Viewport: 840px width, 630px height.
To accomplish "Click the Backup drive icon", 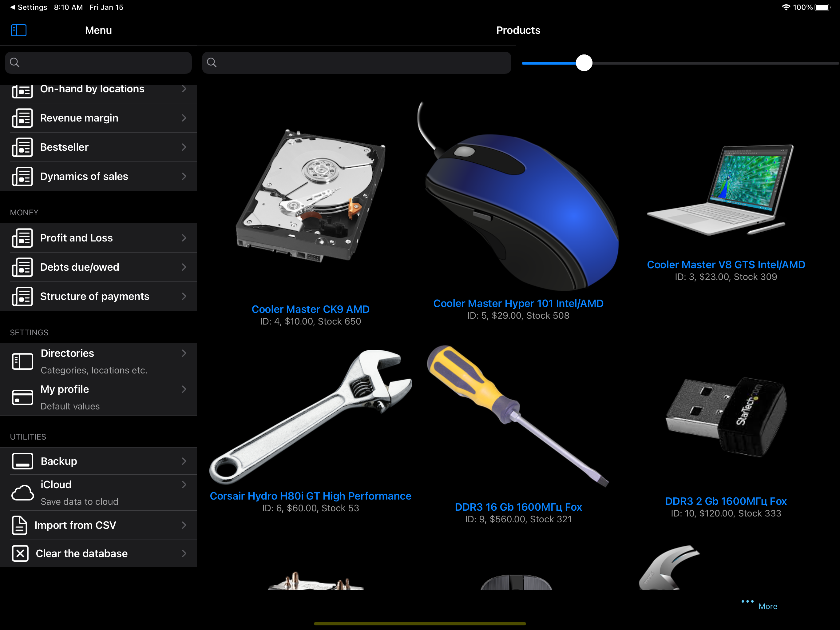I will coord(22,461).
